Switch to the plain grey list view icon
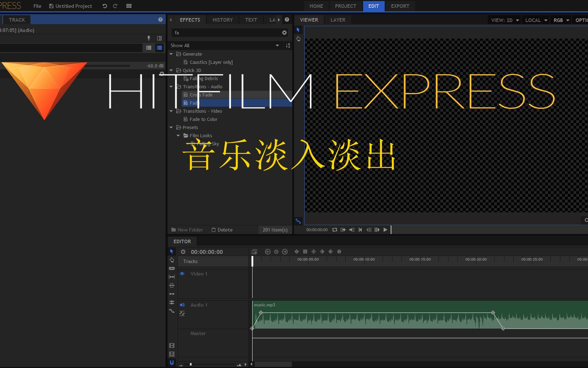The height and width of the screenshot is (368, 588). coord(149,48)
